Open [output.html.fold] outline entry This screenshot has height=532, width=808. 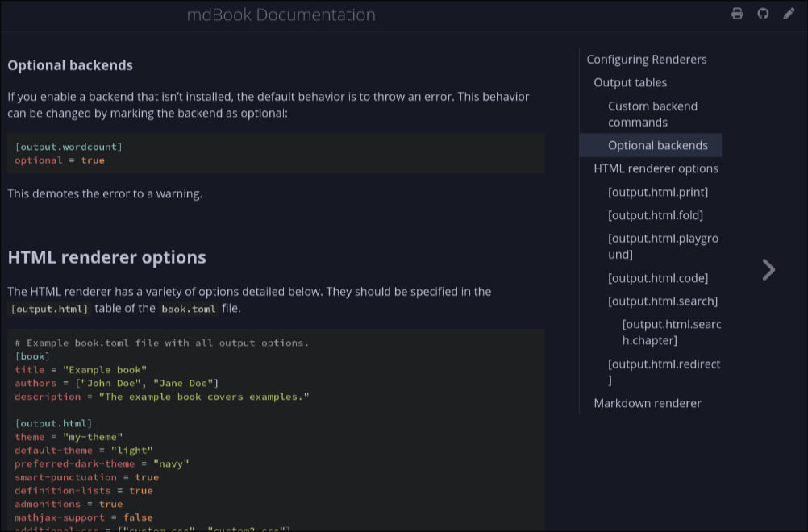655,215
